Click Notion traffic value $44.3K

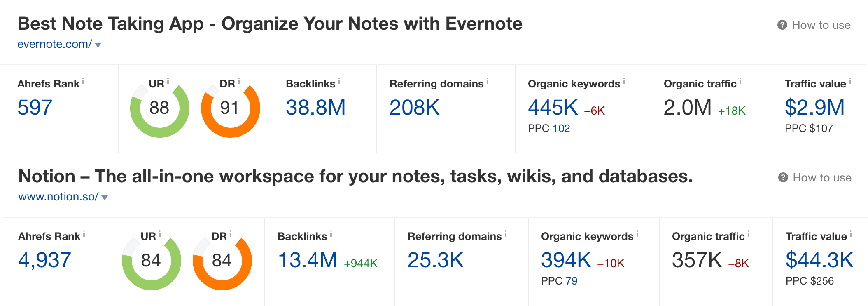click(x=819, y=260)
